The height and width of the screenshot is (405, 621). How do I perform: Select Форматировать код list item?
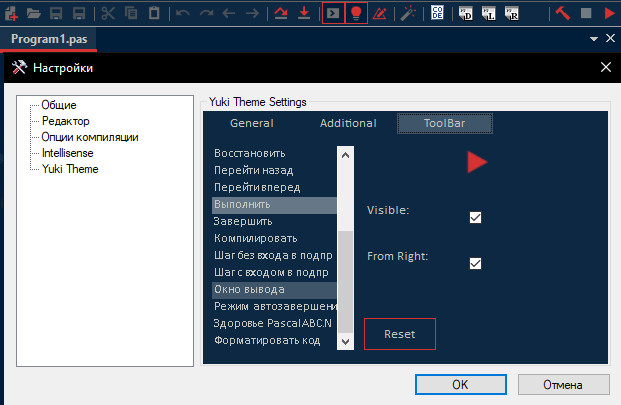click(274, 340)
